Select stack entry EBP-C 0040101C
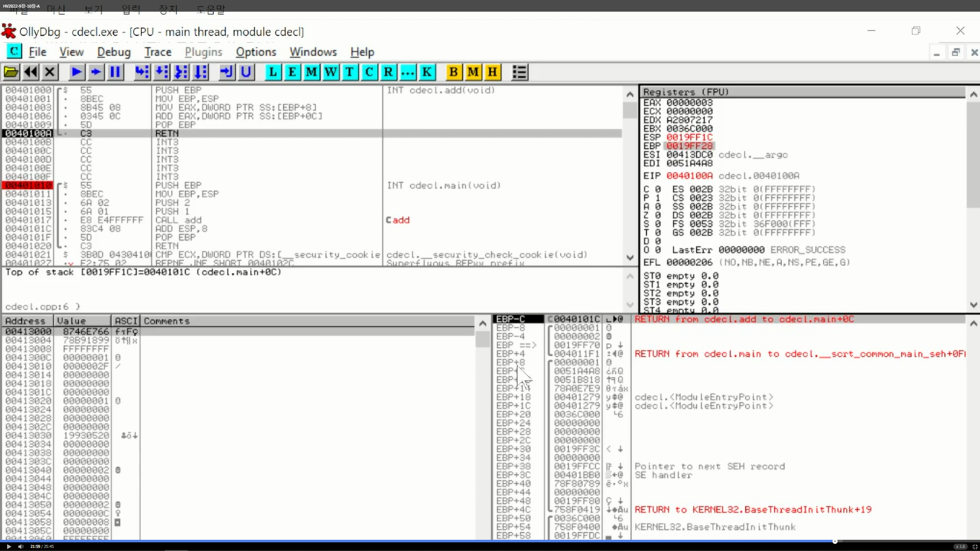Viewport: 980px width, 551px height. [x=729, y=319]
